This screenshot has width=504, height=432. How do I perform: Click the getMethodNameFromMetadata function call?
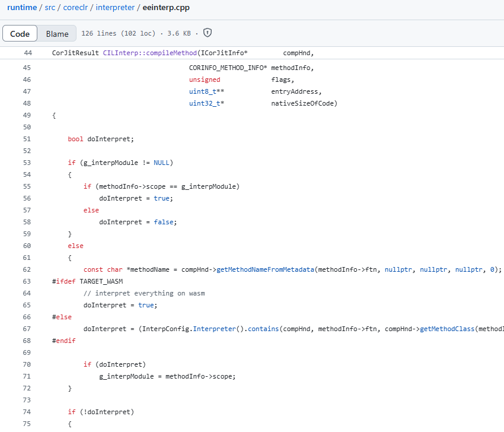pyautogui.click(x=266, y=269)
